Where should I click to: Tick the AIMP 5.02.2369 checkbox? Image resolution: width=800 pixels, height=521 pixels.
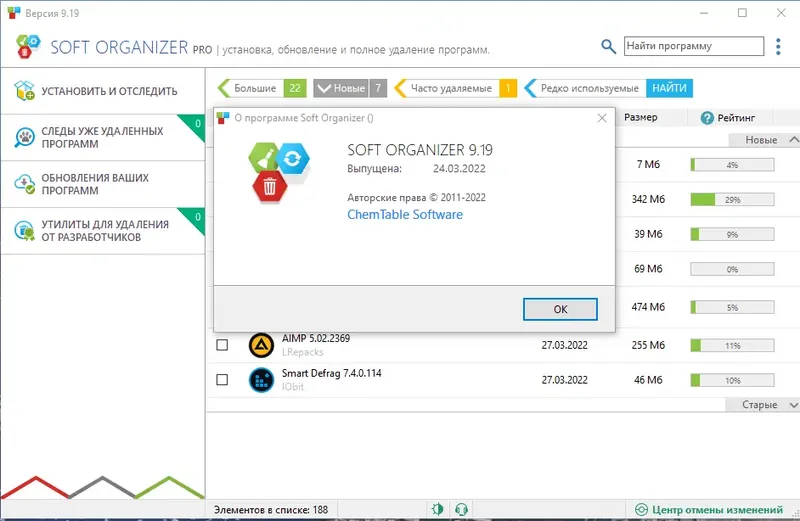tap(222, 345)
